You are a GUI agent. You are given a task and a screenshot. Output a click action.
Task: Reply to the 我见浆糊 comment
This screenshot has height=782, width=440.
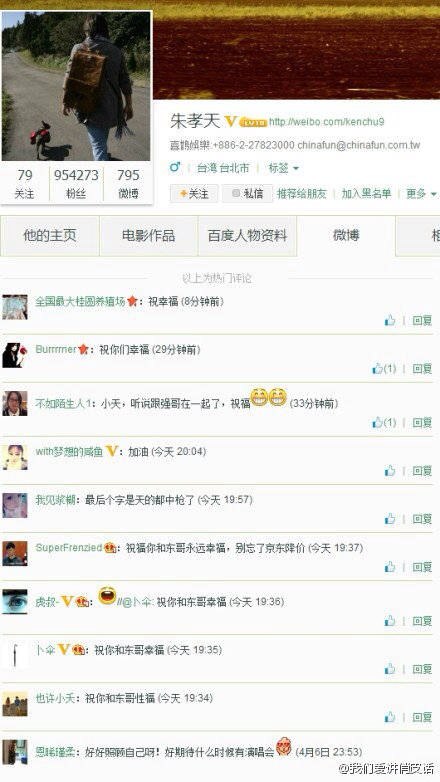[422, 519]
